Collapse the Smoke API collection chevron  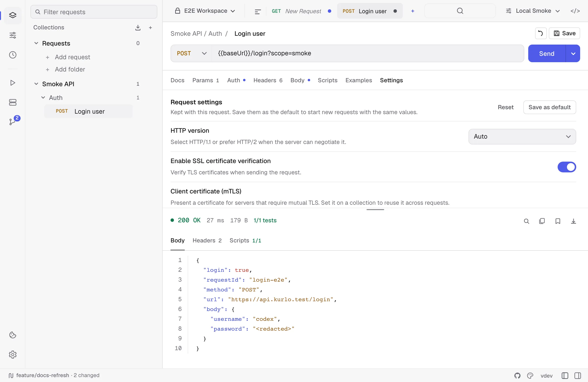click(x=36, y=84)
